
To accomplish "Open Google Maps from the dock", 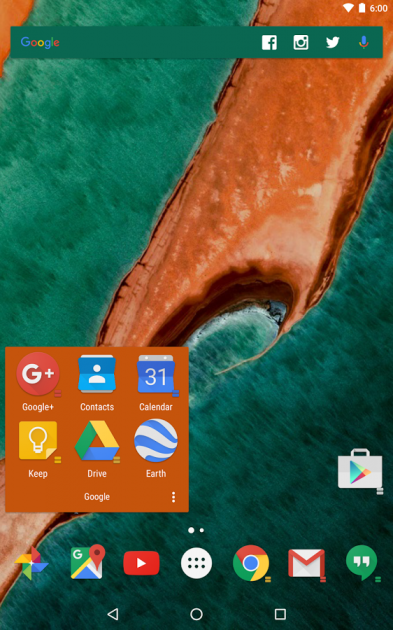I will (x=87, y=562).
